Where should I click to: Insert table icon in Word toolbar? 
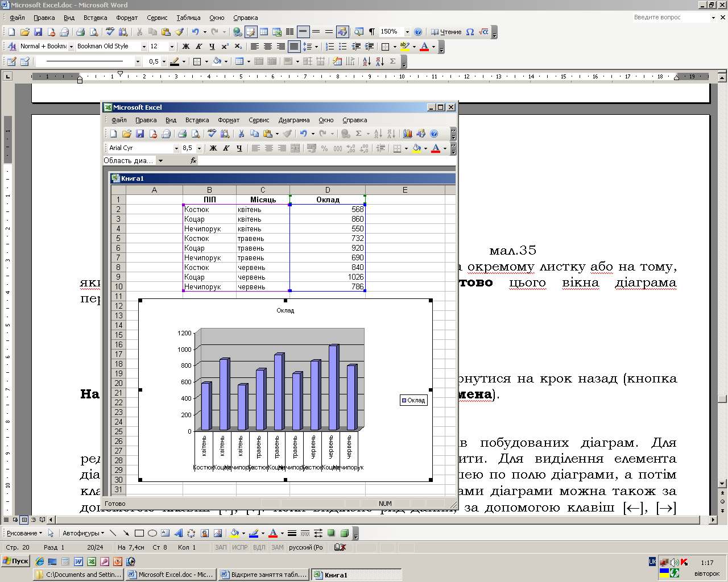(x=264, y=32)
